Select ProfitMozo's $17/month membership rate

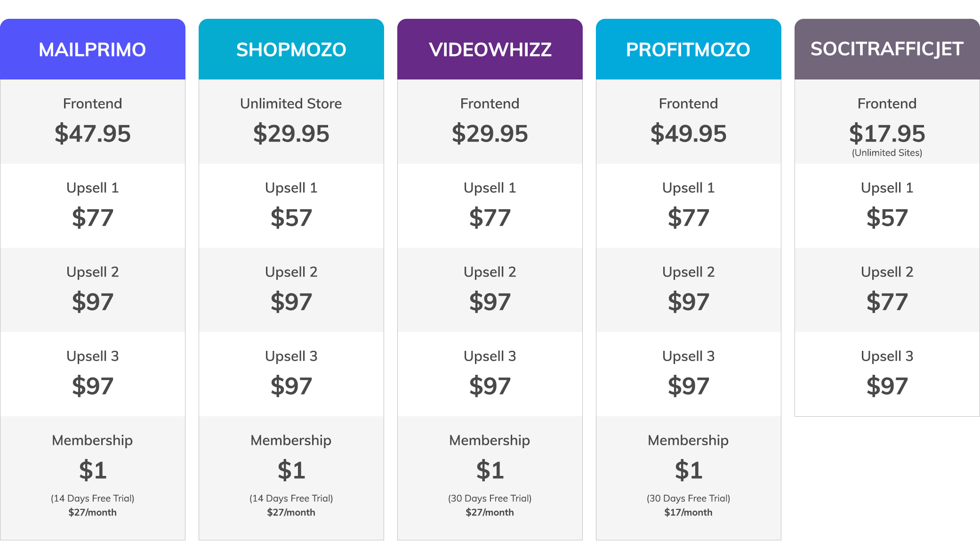click(x=688, y=513)
